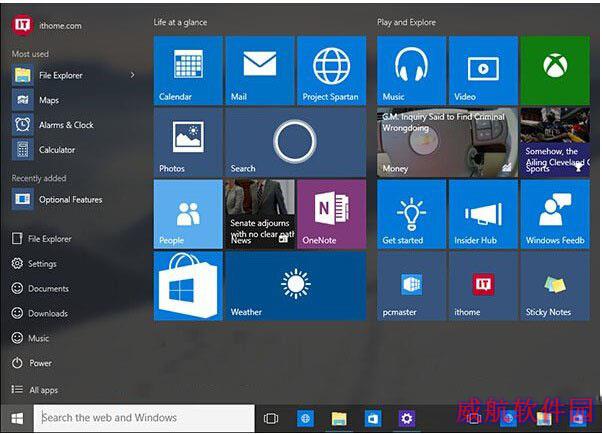Viewport: 602px width, 434px height.
Task: Click the Windows Start button
Action: 17,418
